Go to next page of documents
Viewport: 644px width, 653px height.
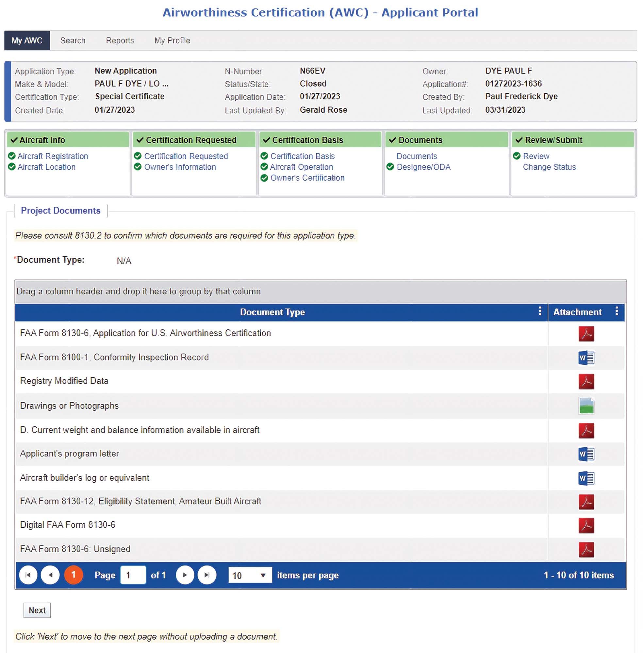185,575
